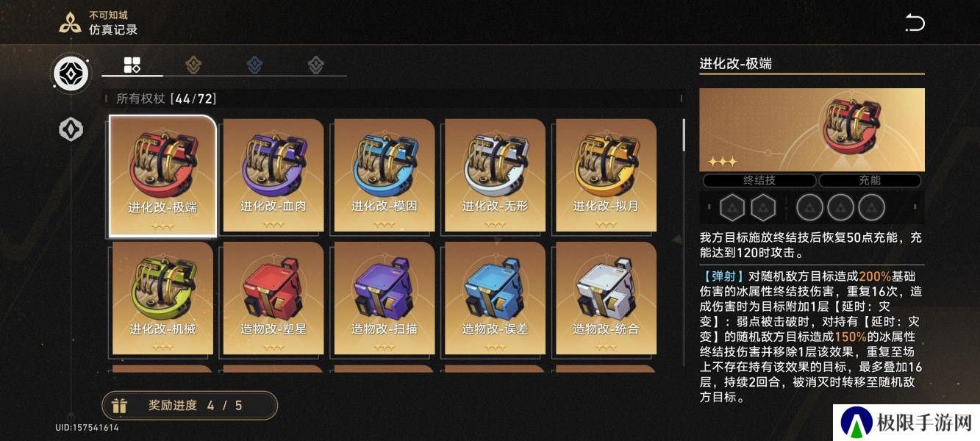
Task: Click the 终结技 tag label
Action: click(759, 180)
